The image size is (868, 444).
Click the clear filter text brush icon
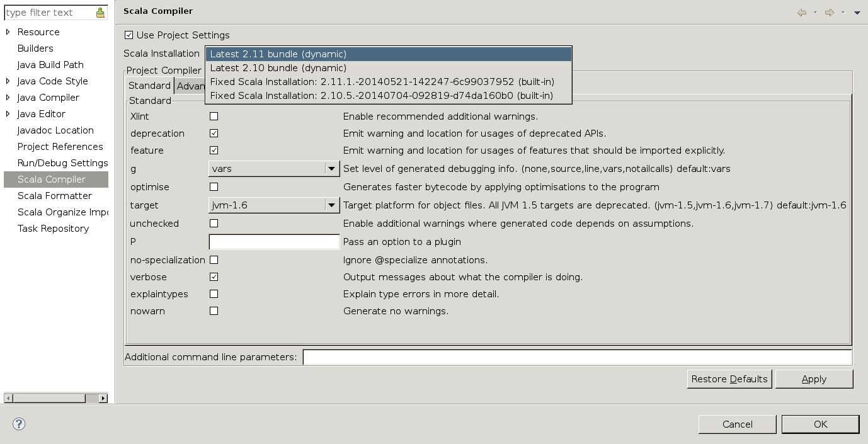pyautogui.click(x=101, y=13)
